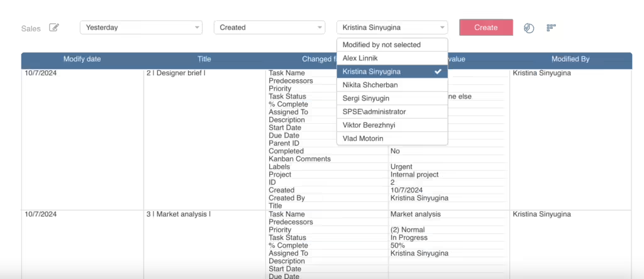Click the edit pencil icon next to Sales

54,28
